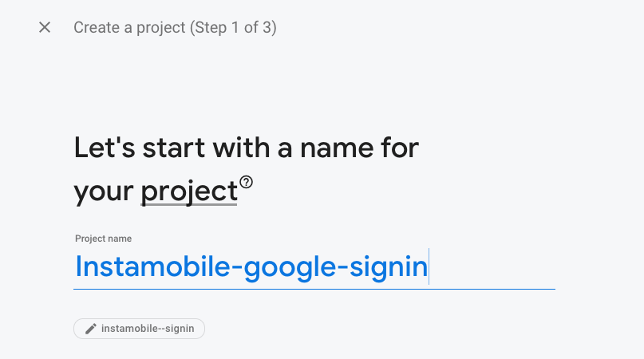644x359 pixels.
Task: Click the word "your" in the heading
Action: pos(104,191)
